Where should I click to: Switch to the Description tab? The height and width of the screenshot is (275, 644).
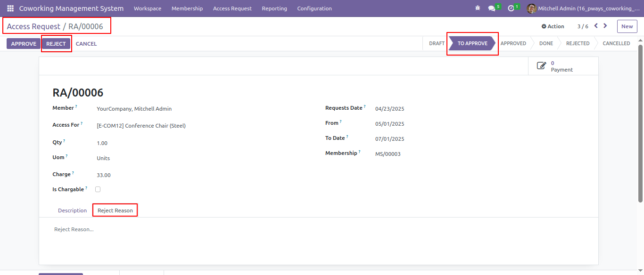73,210
